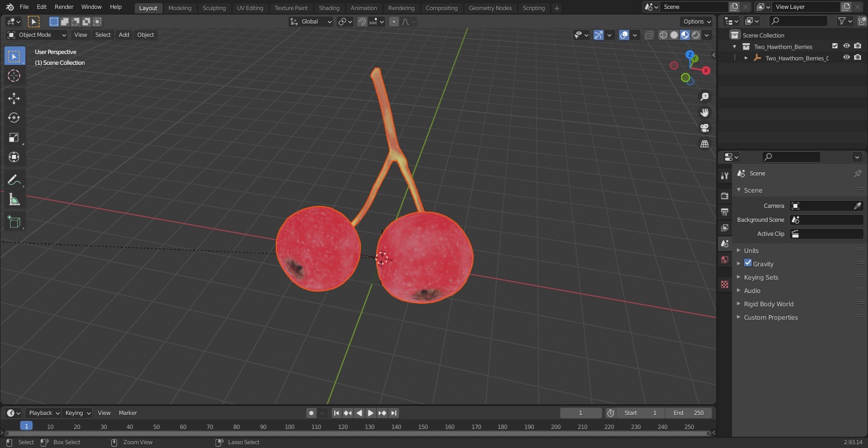Jump to the next keyframe

(383, 413)
